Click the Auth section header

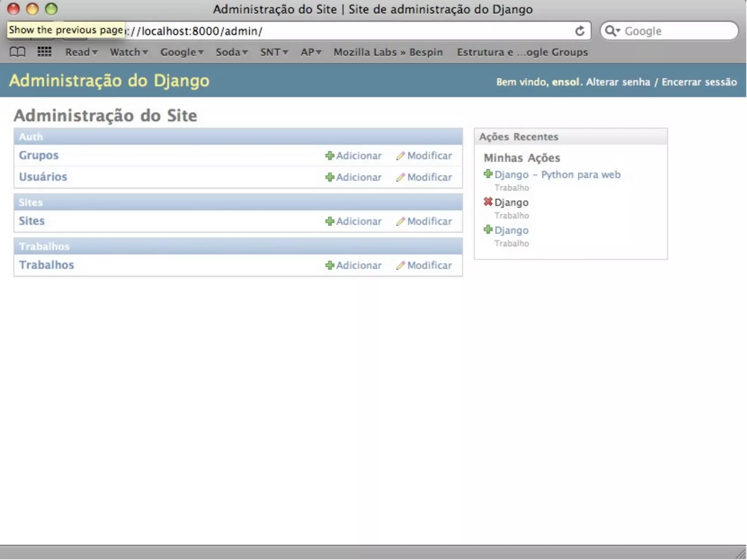click(x=238, y=137)
